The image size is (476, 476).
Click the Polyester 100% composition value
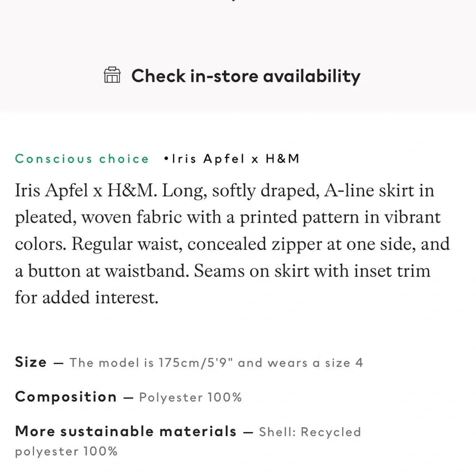tap(190, 397)
